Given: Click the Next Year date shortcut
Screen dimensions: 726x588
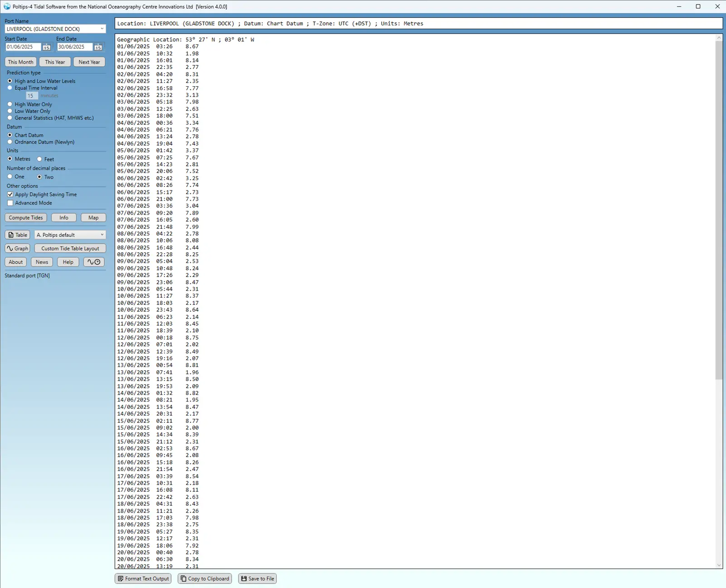Looking at the screenshot, I should pyautogui.click(x=89, y=62).
